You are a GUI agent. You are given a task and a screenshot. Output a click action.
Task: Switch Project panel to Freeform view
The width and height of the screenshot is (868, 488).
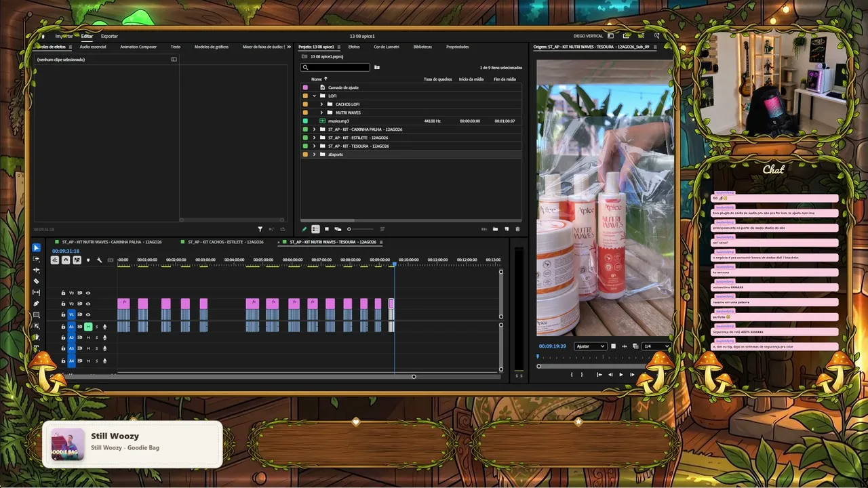[x=338, y=229]
